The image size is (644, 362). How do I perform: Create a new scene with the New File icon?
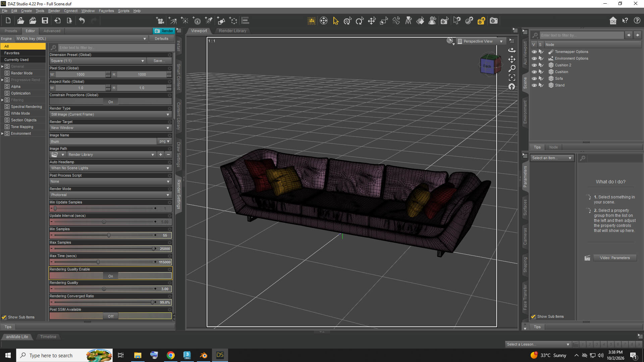pos(8,21)
